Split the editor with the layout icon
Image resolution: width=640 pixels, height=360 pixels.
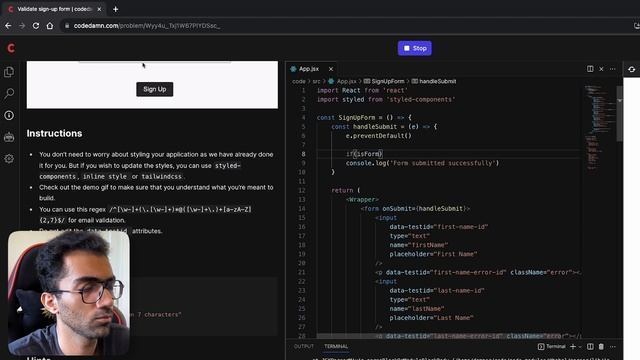590,69
